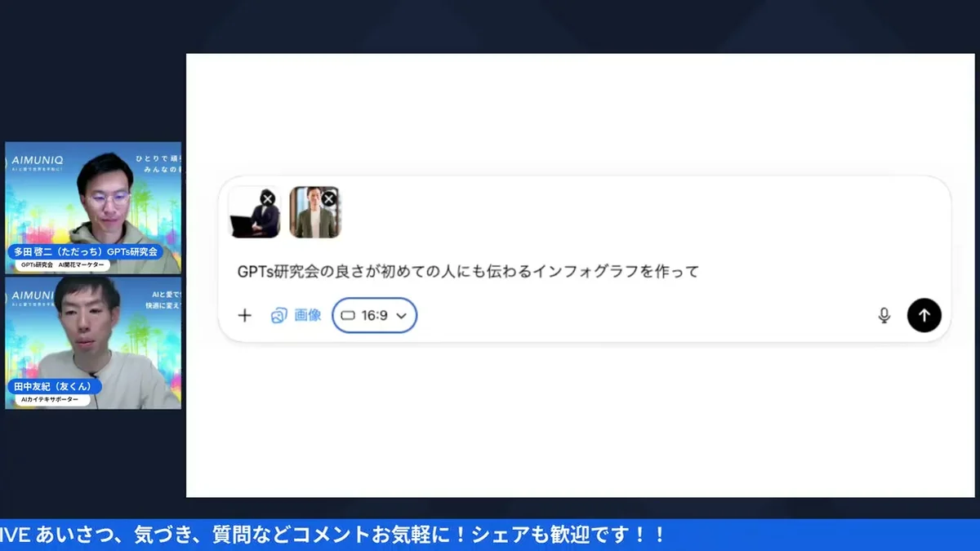Click the 田中友紀（友くん）name badge
The image size is (980, 551).
pos(54,387)
